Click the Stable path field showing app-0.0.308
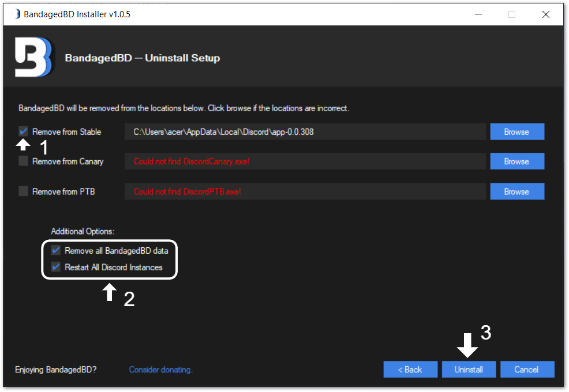569x392 pixels. click(305, 131)
